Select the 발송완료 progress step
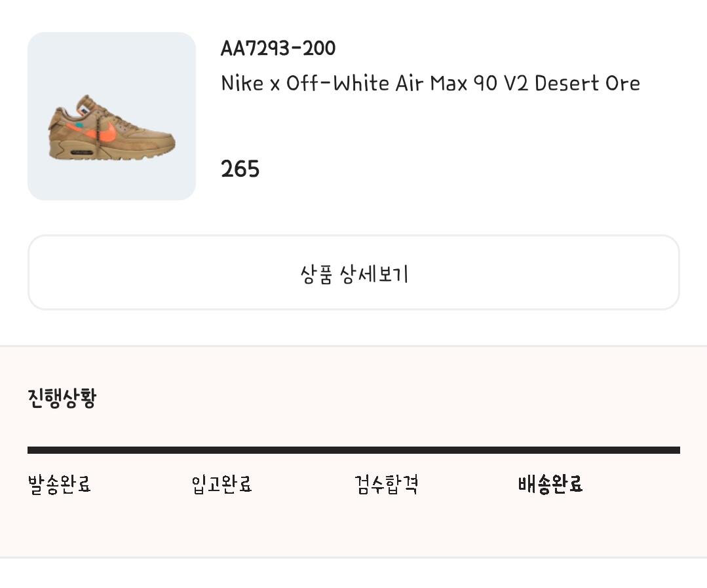The width and height of the screenshot is (707, 588). [59, 485]
